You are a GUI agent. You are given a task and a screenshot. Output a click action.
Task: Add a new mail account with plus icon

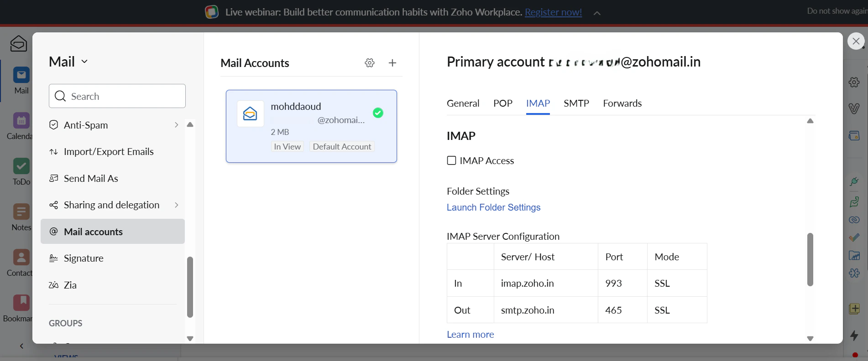click(x=392, y=63)
